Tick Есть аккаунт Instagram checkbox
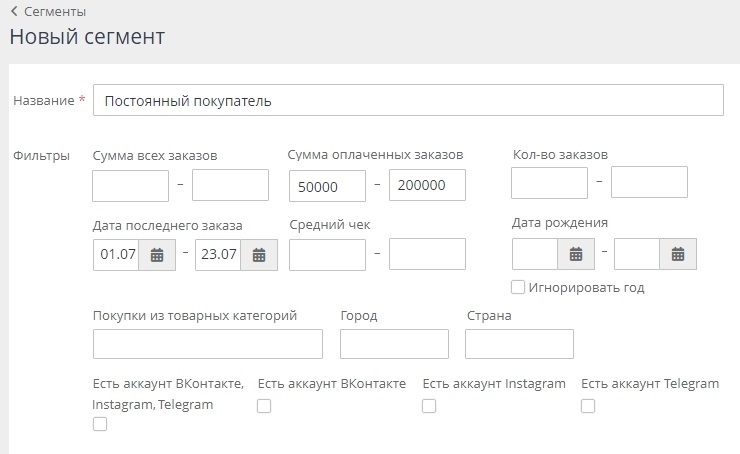 click(429, 406)
